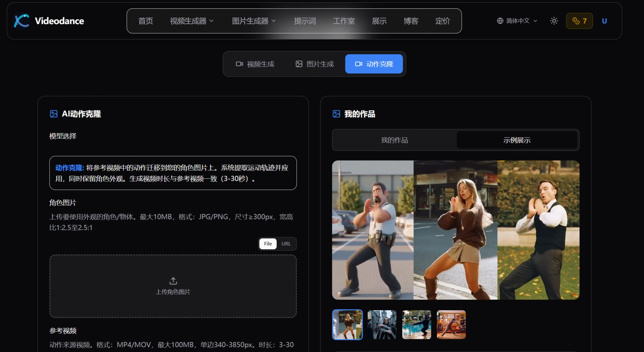Image resolution: width=644 pixels, height=352 pixels.
Task: Click the 定价 navigation link
Action: [x=442, y=21]
